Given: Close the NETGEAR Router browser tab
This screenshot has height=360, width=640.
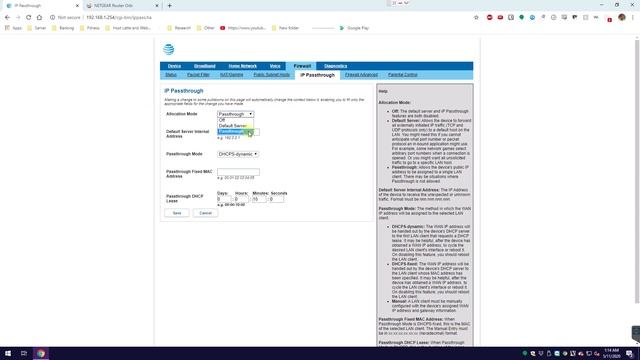Looking at the screenshot, I should click(157, 6).
